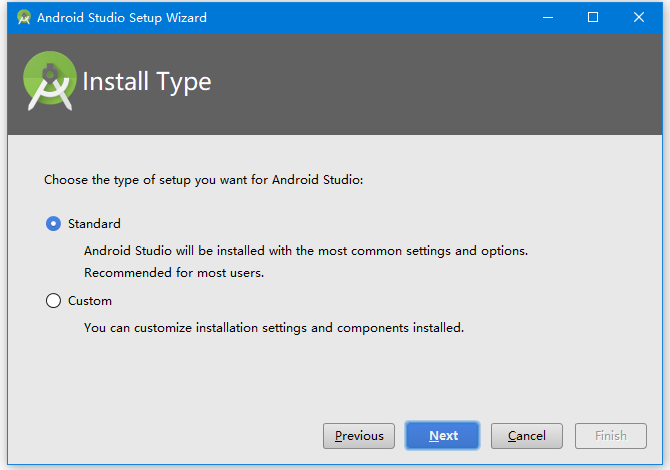670x470 pixels.
Task: Click the "most common settings and options" description
Action: click(305, 251)
